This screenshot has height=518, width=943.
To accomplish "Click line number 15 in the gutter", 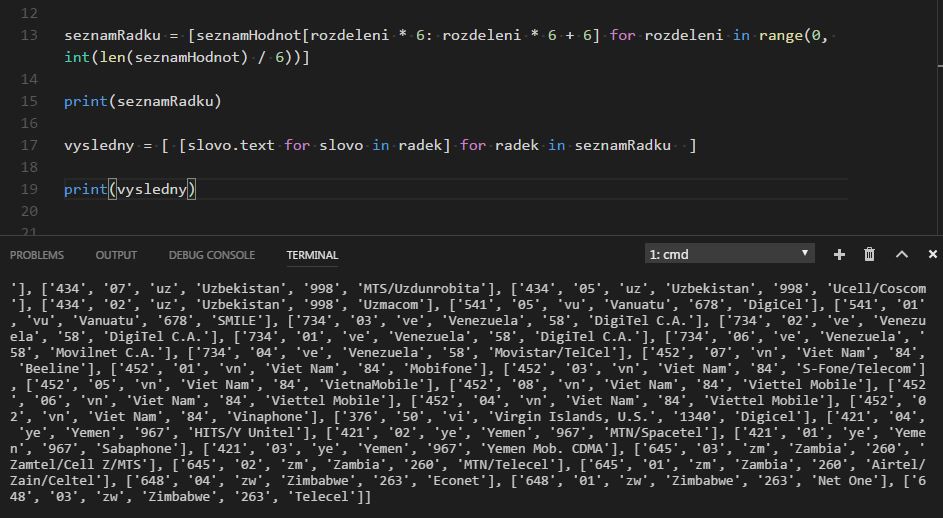I will (x=29, y=101).
